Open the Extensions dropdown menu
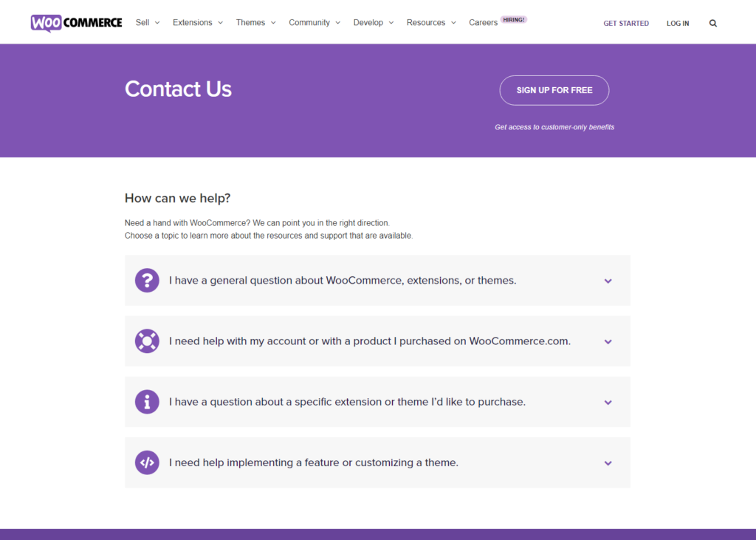 [198, 23]
